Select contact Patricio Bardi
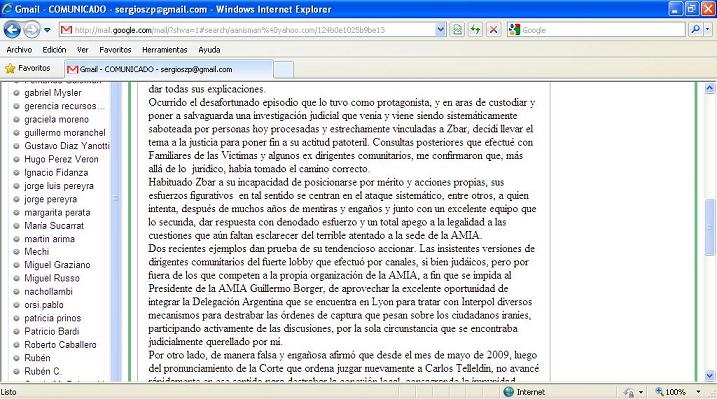This screenshot has width=717, height=399. pos(52,331)
